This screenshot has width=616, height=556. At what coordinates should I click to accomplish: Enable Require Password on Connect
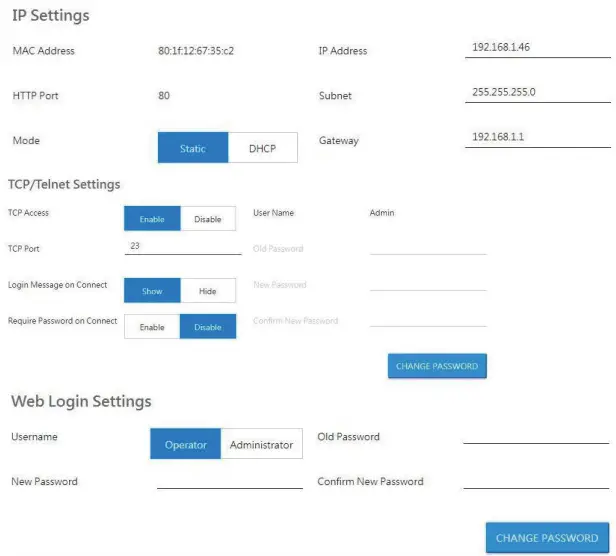(152, 327)
